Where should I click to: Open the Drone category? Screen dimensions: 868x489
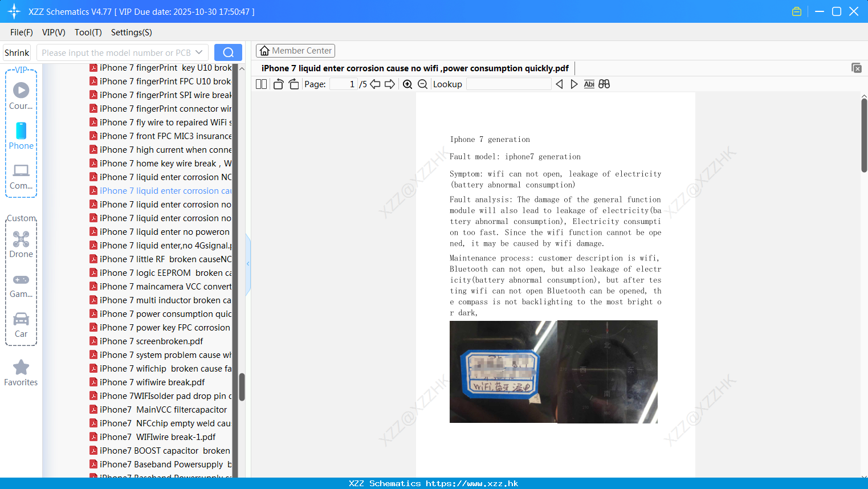point(21,244)
